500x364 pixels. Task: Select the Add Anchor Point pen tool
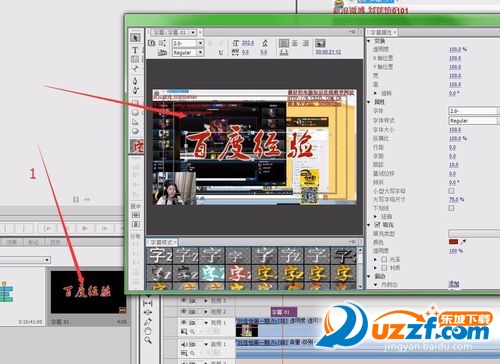click(x=135, y=90)
